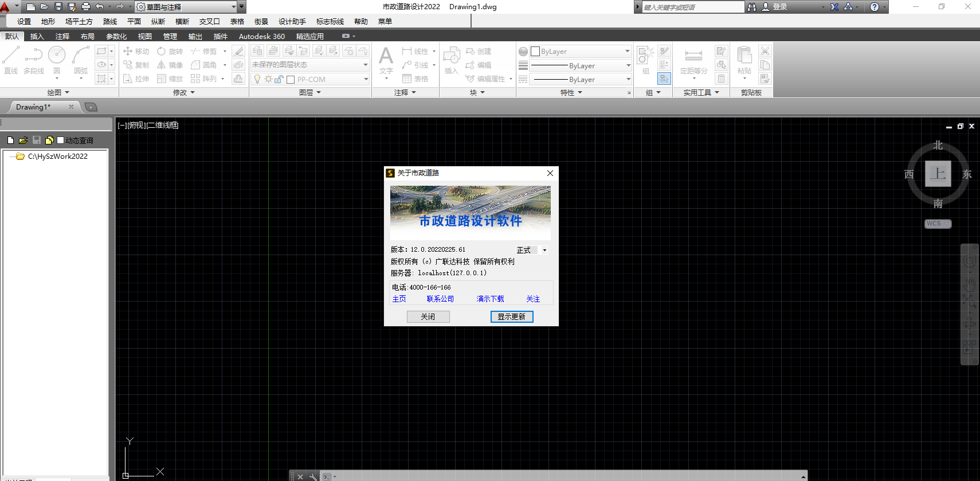This screenshot has width=980, height=481.
Task: Click the 显示更新 button
Action: pyautogui.click(x=511, y=317)
